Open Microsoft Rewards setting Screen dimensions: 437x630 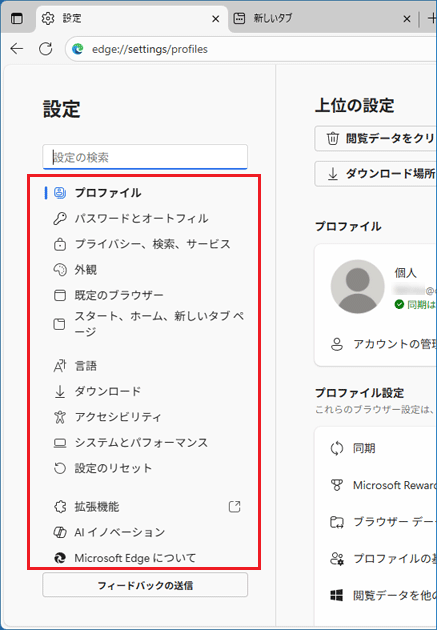pyautogui.click(x=378, y=485)
